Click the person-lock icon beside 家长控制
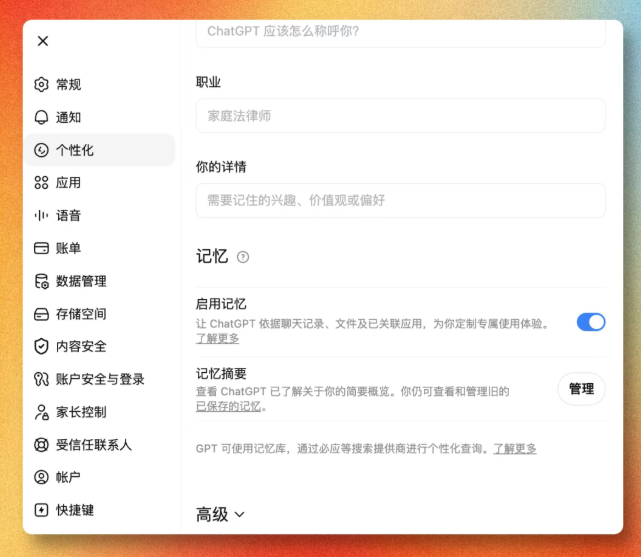The image size is (641, 557). pos(41,412)
